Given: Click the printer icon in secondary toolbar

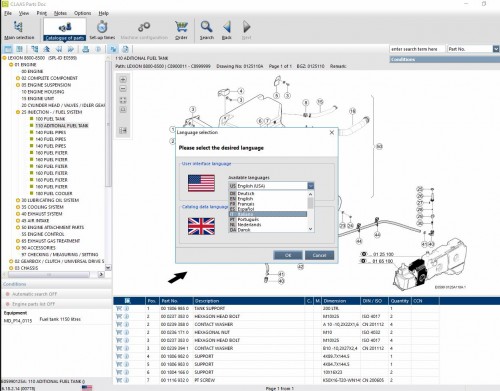Looking at the screenshot, I should (86, 49).
